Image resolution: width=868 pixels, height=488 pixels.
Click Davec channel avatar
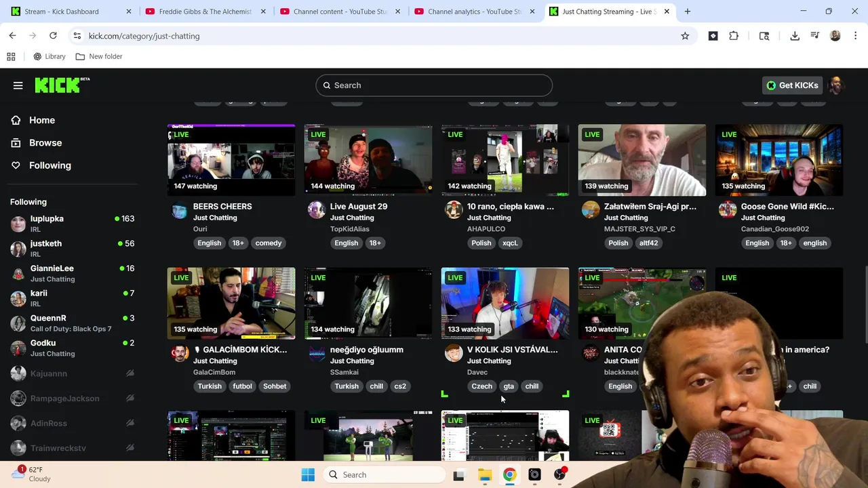(x=454, y=353)
